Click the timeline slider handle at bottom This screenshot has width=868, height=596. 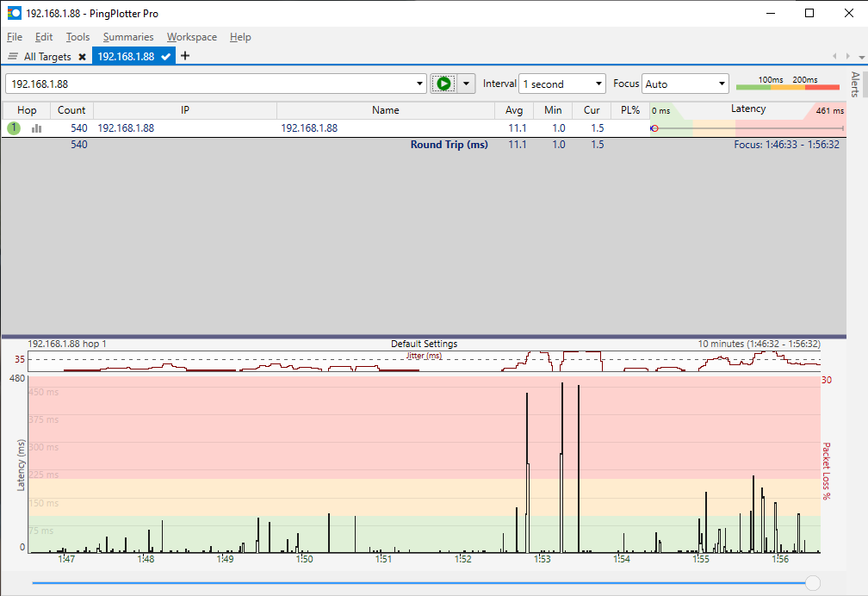pos(812,583)
